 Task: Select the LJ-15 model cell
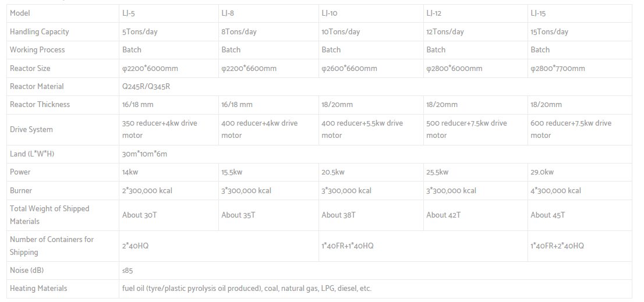tap(537, 13)
